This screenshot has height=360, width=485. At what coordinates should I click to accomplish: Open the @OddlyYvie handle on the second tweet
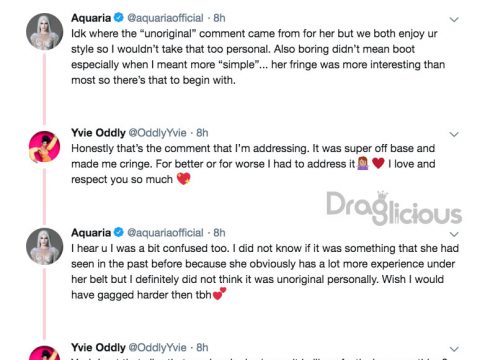pos(157,133)
